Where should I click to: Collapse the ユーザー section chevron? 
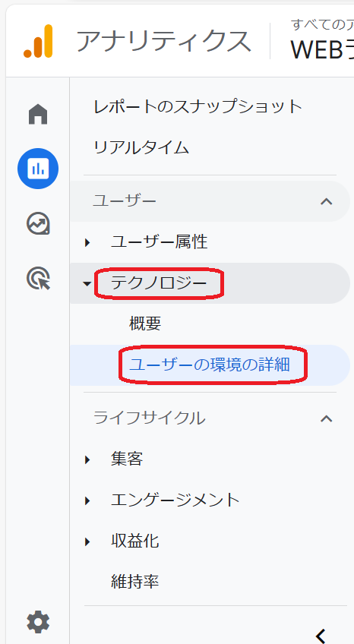327,201
